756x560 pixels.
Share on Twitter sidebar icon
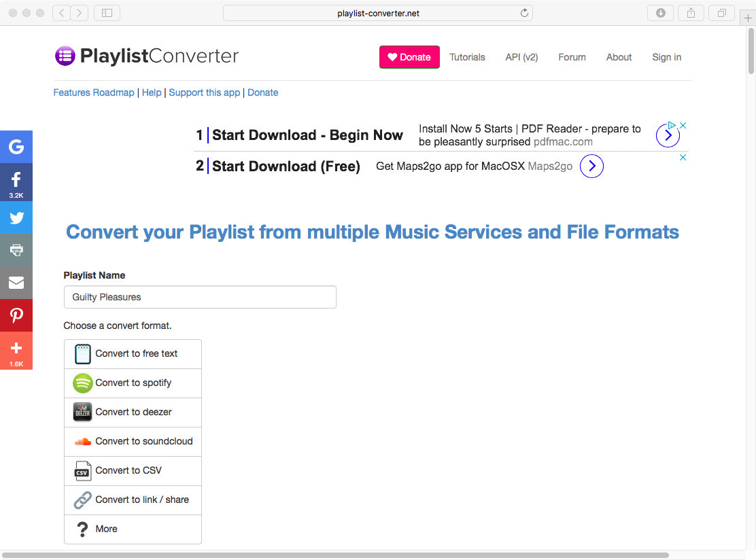click(x=16, y=218)
